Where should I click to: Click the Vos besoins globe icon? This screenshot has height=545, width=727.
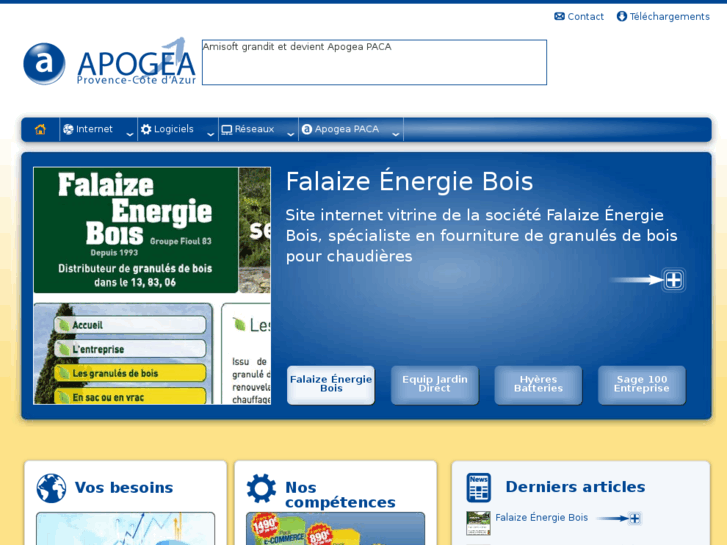pyautogui.click(x=51, y=488)
